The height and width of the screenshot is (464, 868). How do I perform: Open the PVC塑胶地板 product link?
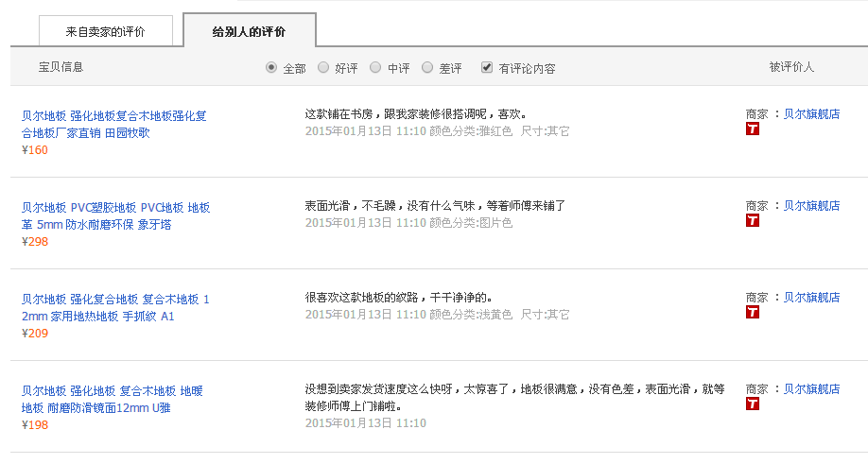(x=115, y=216)
